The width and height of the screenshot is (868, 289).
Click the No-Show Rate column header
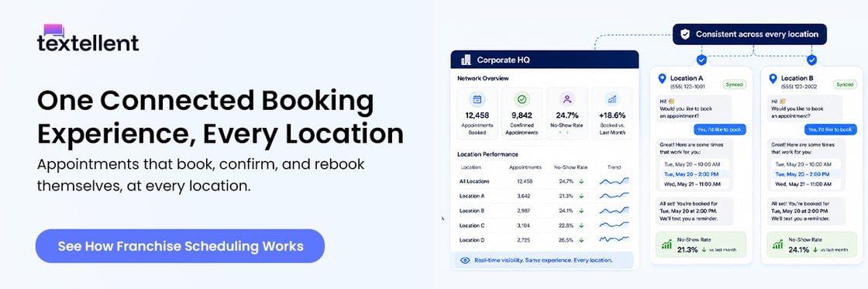570,167
